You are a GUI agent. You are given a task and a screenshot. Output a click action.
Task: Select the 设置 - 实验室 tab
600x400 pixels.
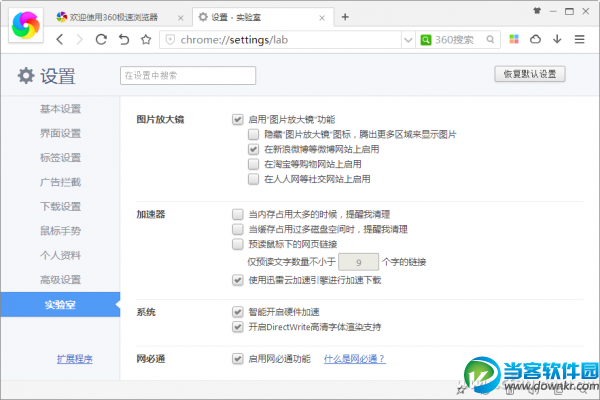[263, 17]
